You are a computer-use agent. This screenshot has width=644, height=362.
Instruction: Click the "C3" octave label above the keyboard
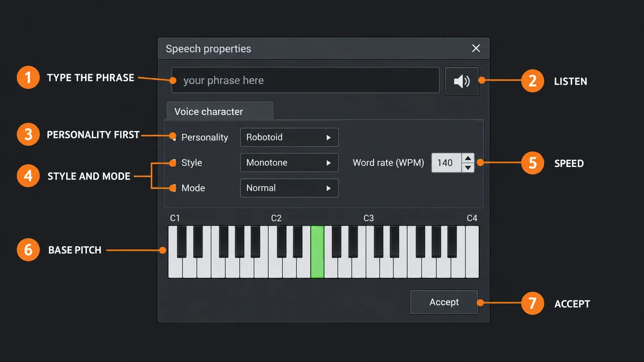tap(369, 218)
